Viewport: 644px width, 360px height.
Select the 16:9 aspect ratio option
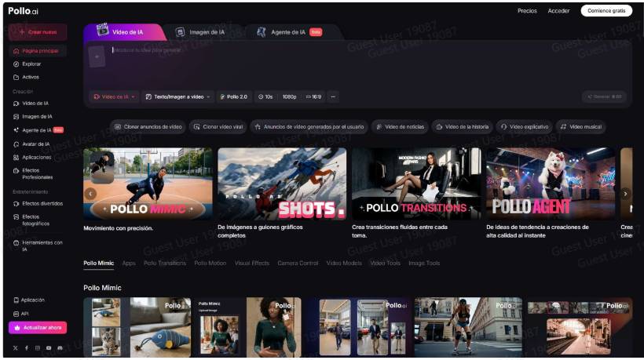[313, 96]
